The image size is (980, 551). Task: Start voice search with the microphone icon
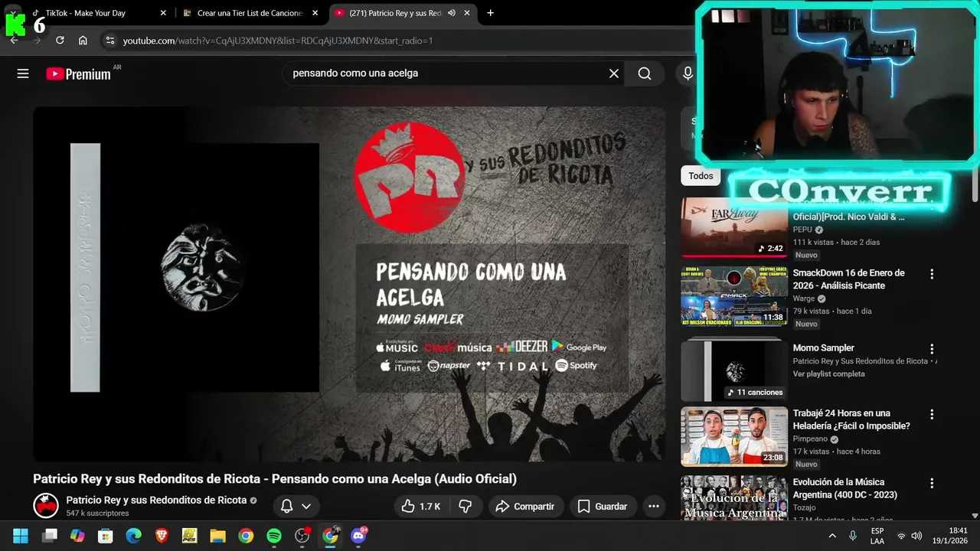[x=688, y=73]
